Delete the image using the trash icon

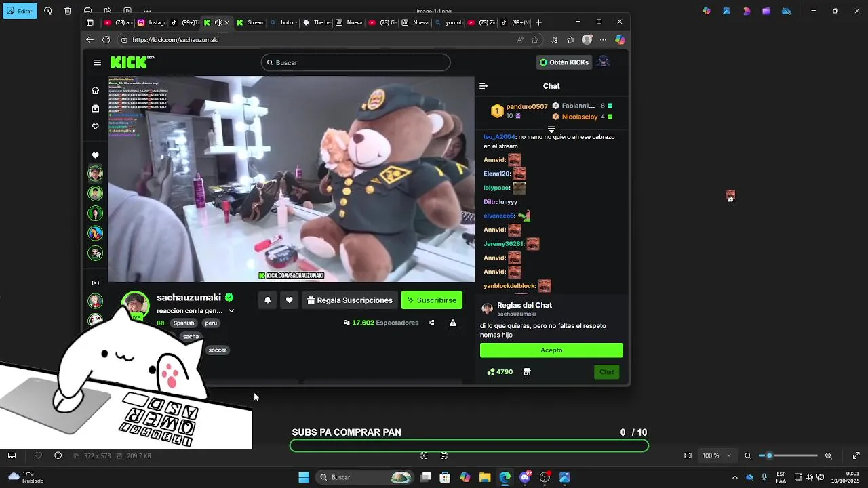[x=68, y=11]
